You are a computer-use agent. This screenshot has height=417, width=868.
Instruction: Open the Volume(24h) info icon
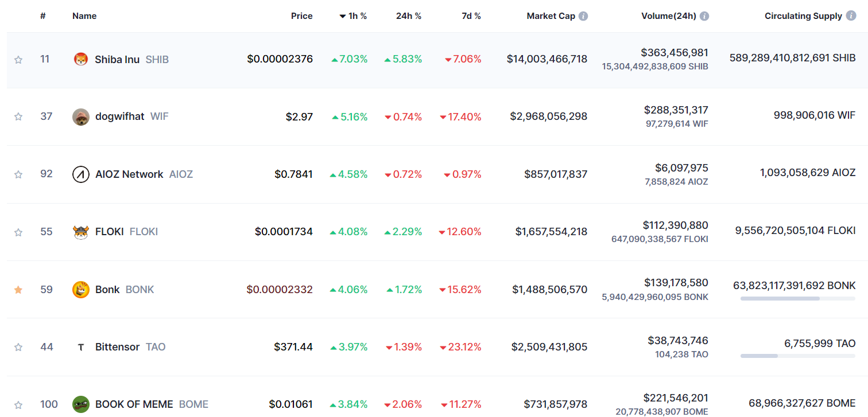click(x=704, y=16)
